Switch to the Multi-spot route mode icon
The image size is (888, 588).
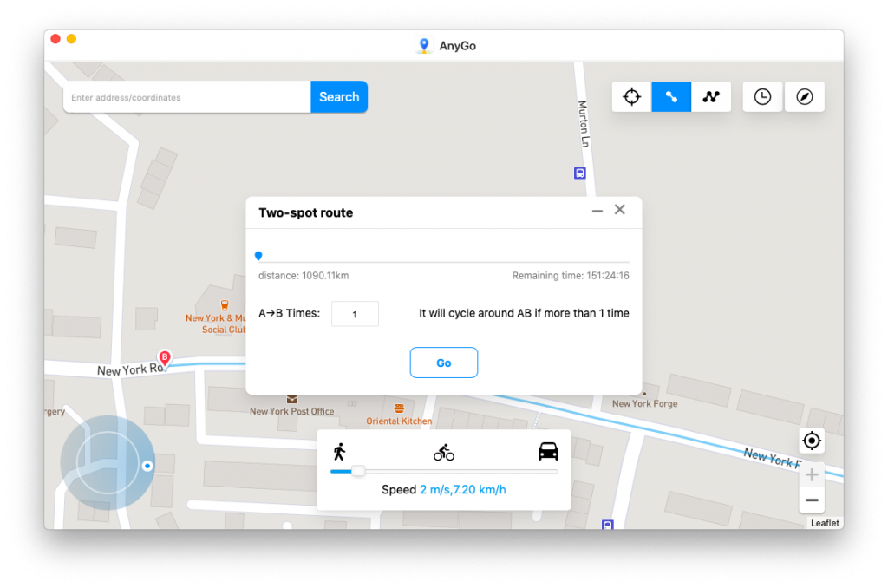tap(710, 96)
